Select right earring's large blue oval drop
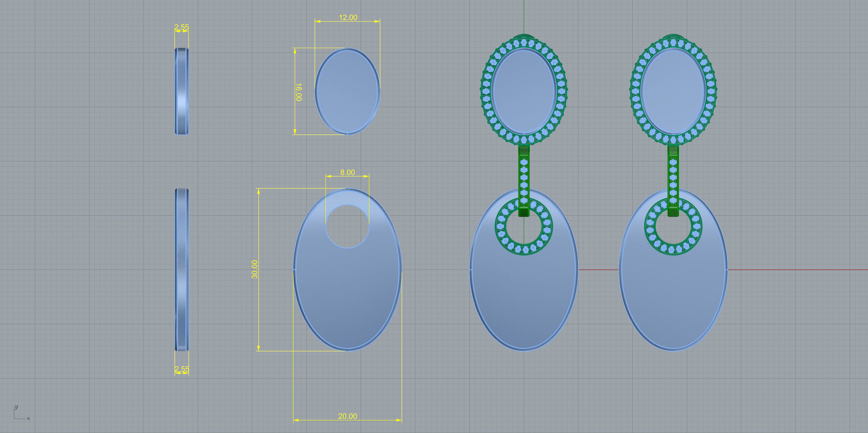The height and width of the screenshot is (433, 868). pyautogui.click(x=673, y=300)
